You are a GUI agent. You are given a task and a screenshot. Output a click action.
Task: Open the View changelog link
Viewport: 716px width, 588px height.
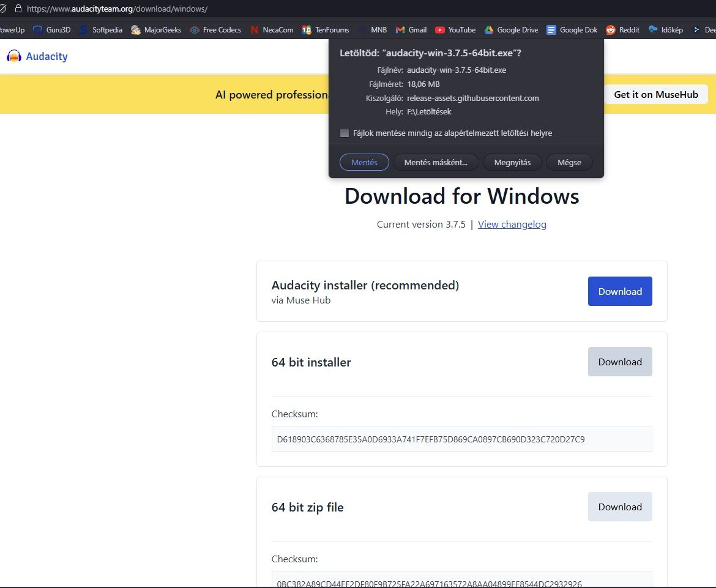pyautogui.click(x=512, y=224)
